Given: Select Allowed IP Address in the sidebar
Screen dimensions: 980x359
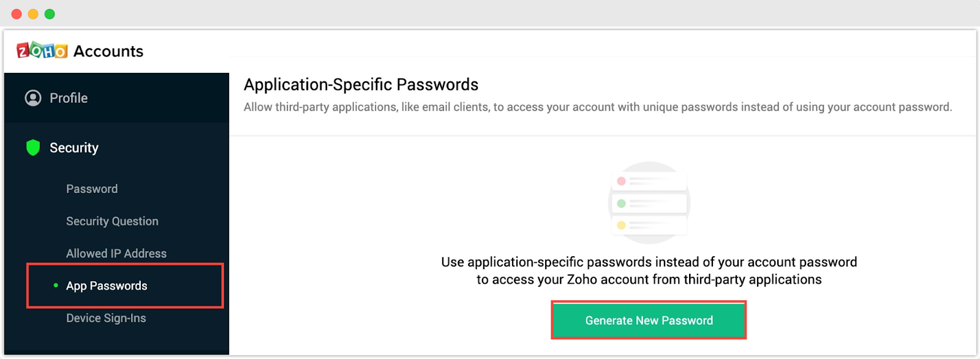Looking at the screenshot, I should pyautogui.click(x=116, y=254).
